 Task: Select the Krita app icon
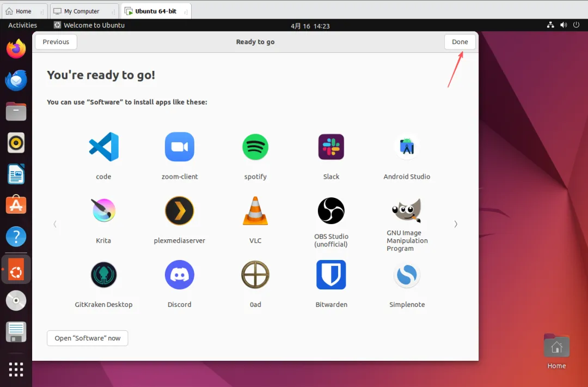point(103,210)
